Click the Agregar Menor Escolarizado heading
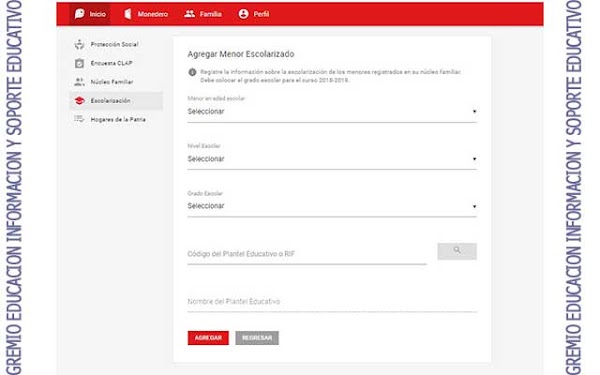This screenshot has width=600, height=375. tap(241, 54)
